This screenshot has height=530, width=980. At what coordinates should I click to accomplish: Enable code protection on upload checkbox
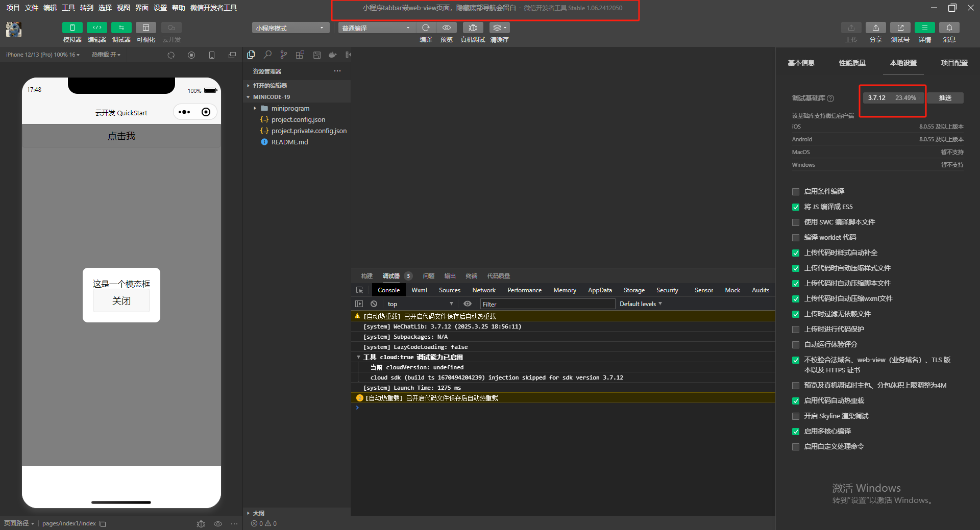pos(795,330)
